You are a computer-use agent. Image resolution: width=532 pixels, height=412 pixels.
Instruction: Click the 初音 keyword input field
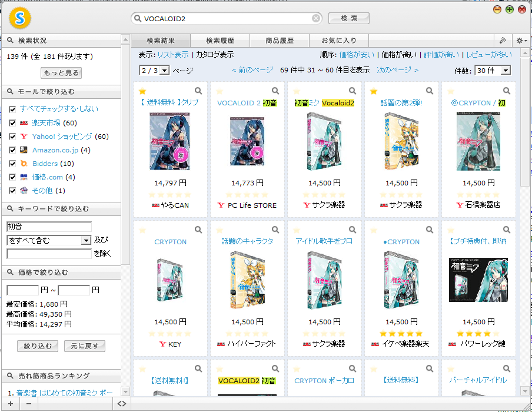tap(49, 227)
